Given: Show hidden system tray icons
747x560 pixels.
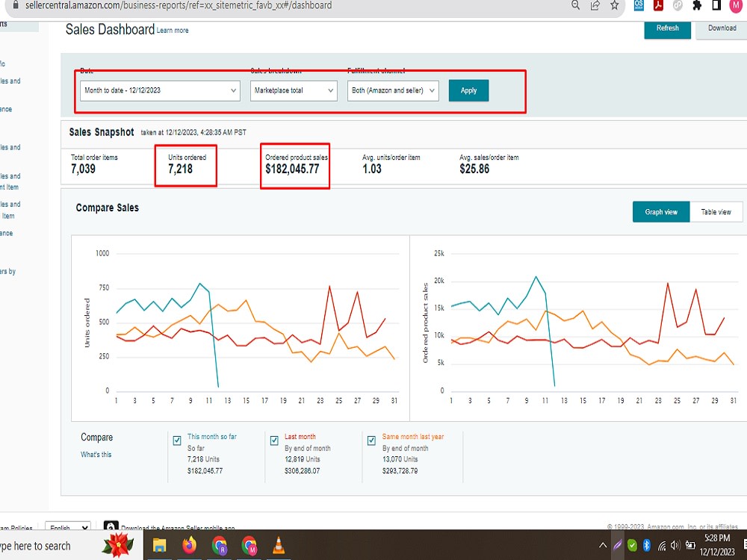Looking at the screenshot, I should [x=603, y=545].
